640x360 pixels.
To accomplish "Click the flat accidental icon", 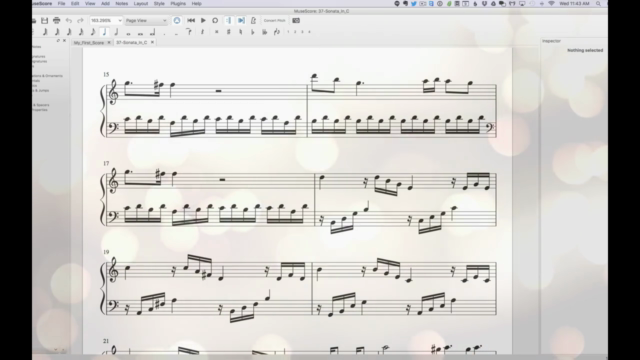I will point(253,32).
